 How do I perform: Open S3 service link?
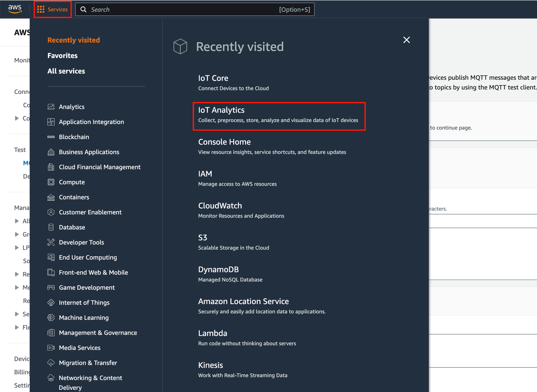click(202, 237)
